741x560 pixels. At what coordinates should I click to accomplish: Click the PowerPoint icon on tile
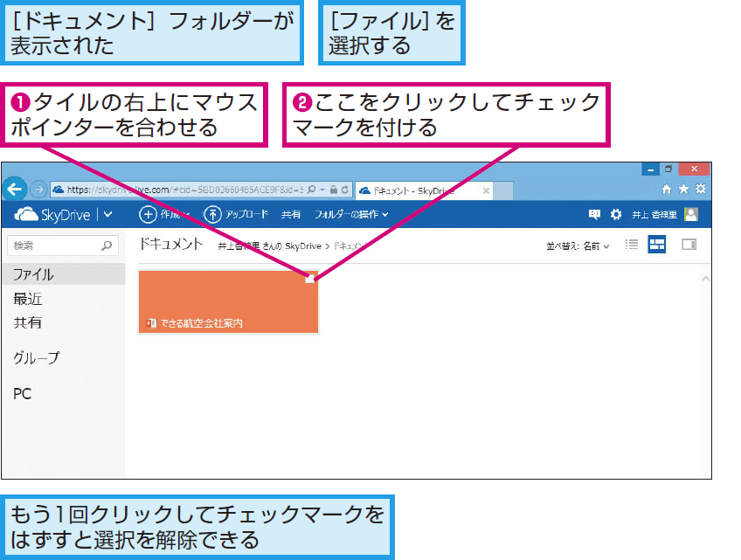tap(152, 323)
